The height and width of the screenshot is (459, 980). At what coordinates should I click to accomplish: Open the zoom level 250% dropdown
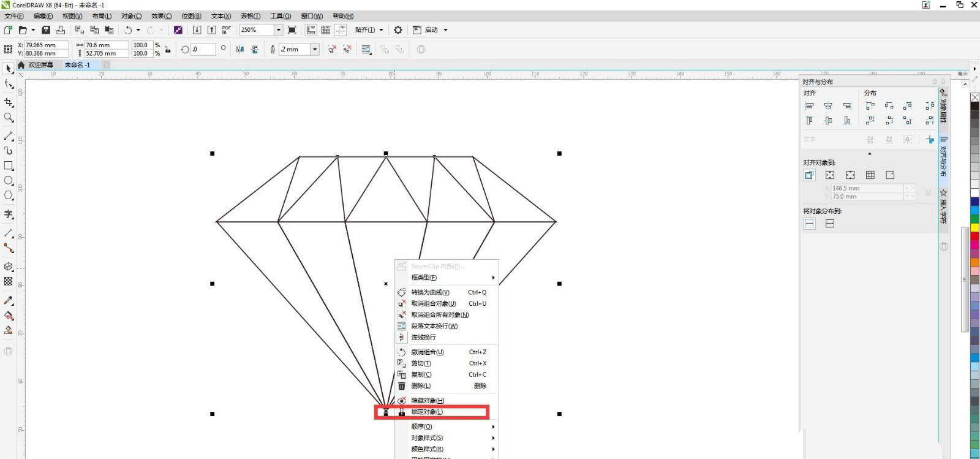pos(278,30)
